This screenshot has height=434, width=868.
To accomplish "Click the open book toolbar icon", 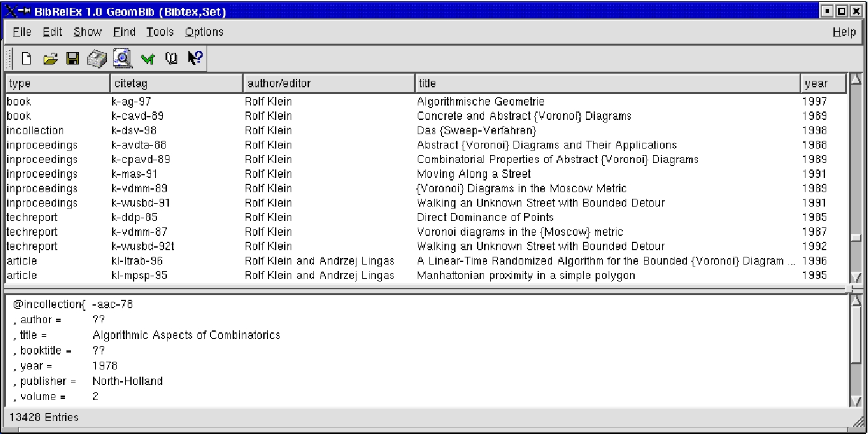I will [x=171, y=59].
